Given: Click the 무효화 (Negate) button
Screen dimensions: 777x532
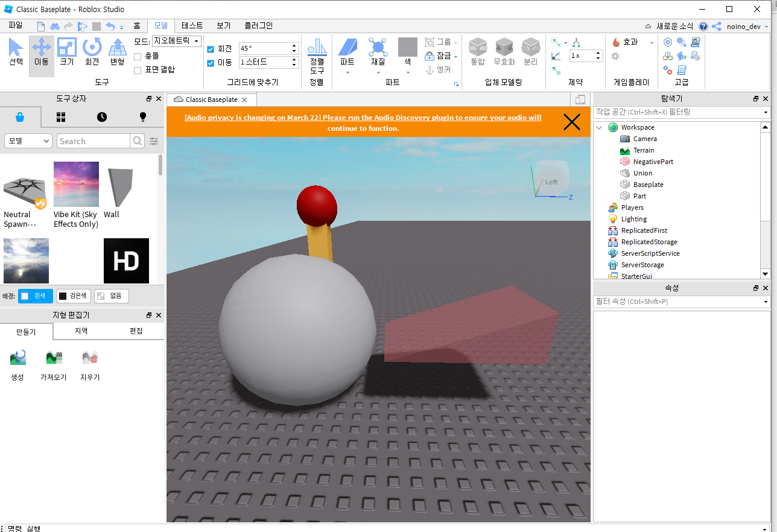Looking at the screenshot, I should 504,52.
